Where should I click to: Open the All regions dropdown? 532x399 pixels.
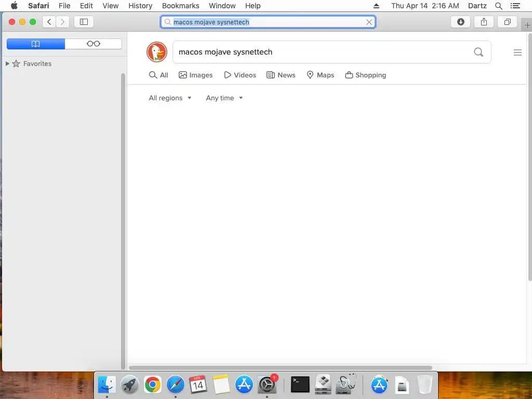click(170, 98)
